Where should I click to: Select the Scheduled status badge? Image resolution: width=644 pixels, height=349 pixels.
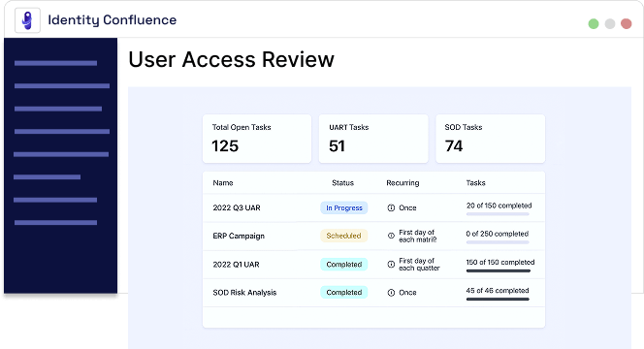pyautogui.click(x=343, y=236)
